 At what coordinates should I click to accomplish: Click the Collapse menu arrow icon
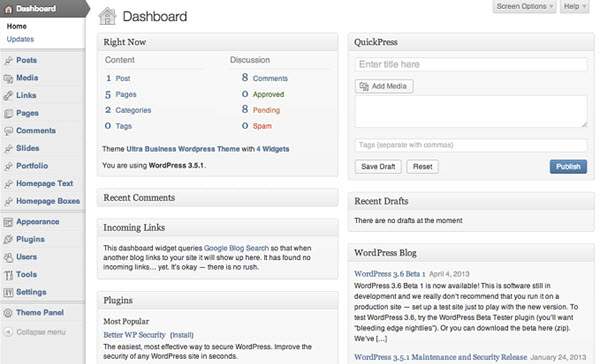pyautogui.click(x=8, y=332)
